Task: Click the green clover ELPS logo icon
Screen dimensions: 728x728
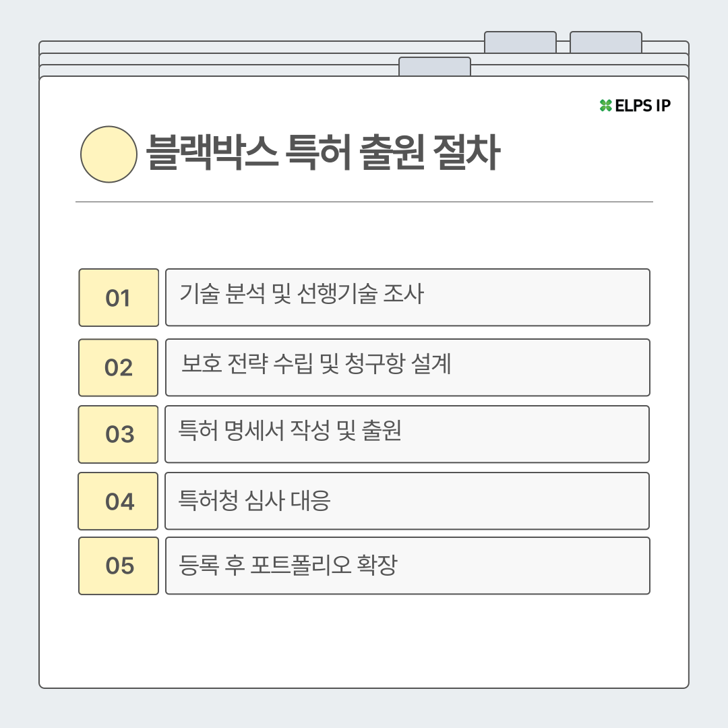Action: pyautogui.click(x=605, y=105)
